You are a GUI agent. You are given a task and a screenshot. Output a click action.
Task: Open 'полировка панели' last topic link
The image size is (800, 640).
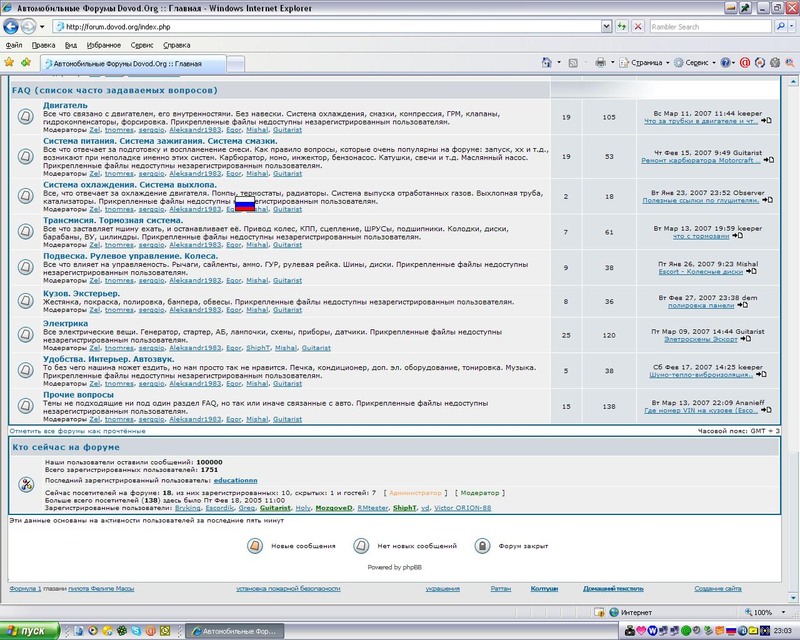701,305
